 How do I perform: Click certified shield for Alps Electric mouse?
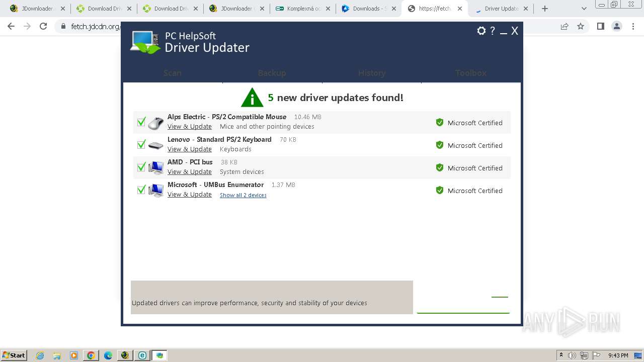point(440,122)
